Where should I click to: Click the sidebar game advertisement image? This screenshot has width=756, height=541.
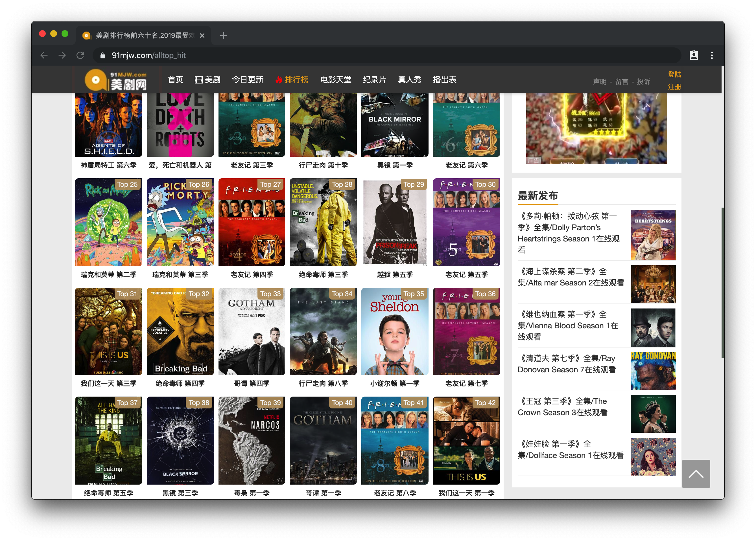pos(596,129)
